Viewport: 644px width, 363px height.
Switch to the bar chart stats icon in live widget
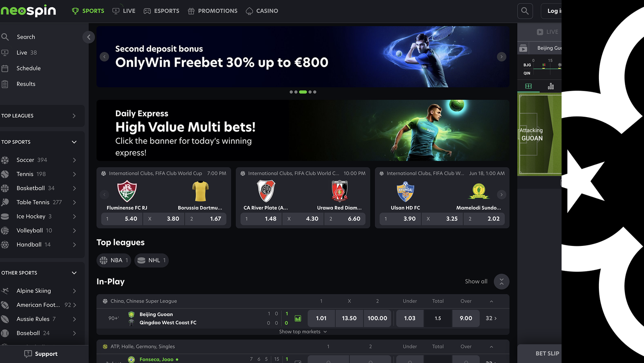(551, 86)
